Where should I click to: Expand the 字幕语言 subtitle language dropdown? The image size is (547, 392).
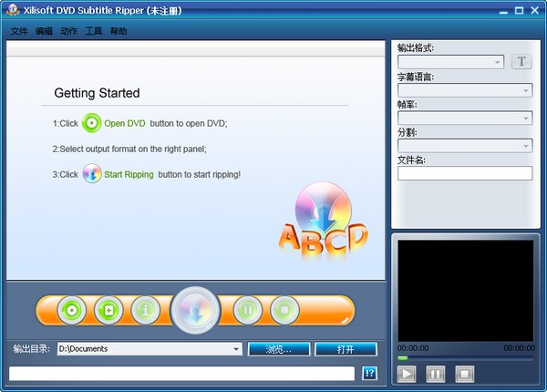pyautogui.click(x=465, y=90)
